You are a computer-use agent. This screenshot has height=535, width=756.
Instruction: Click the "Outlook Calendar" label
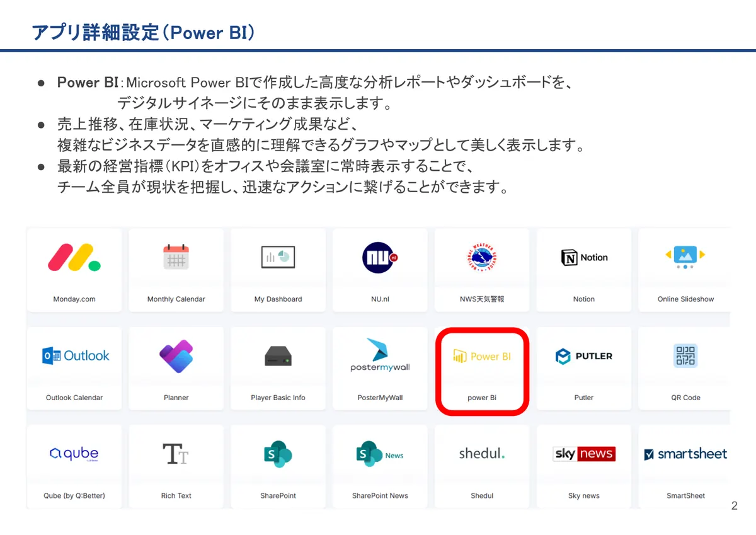(74, 398)
